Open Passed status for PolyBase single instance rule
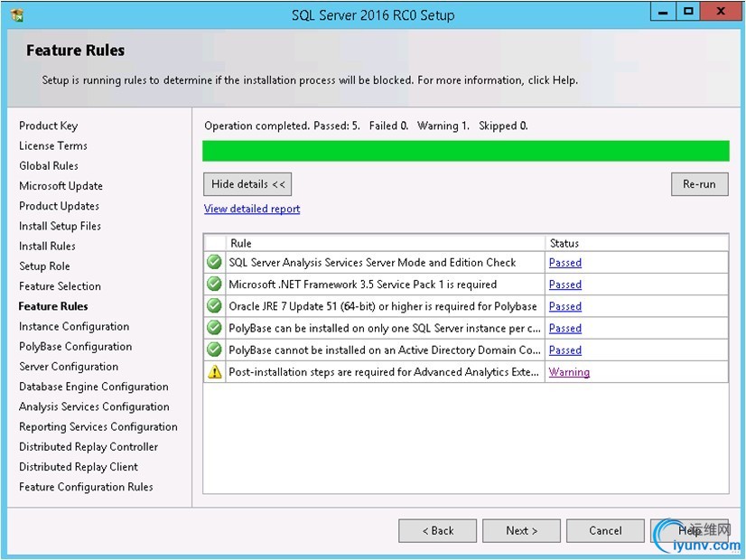The height and width of the screenshot is (560, 746). coord(565,328)
